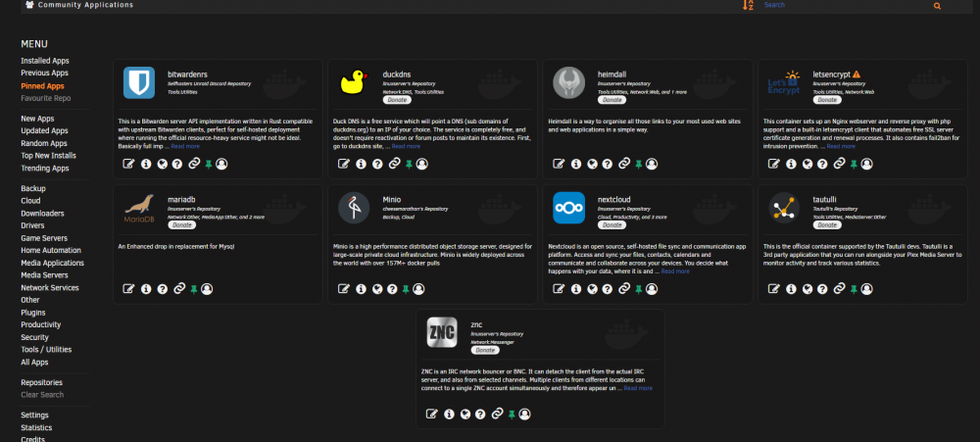The image size is (980, 442).
Task: Open letsencrypt info icon
Action: [x=791, y=164]
